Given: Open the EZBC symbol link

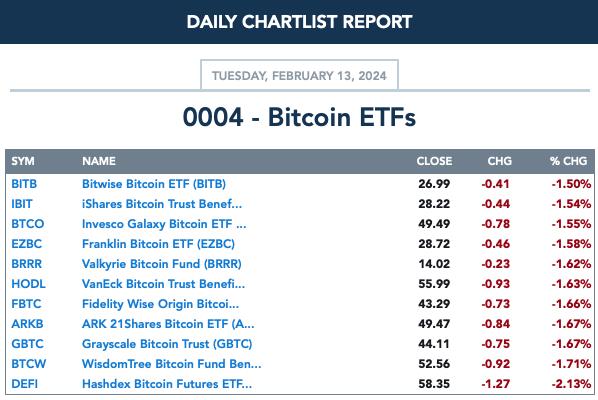Looking at the screenshot, I should pos(26,244).
